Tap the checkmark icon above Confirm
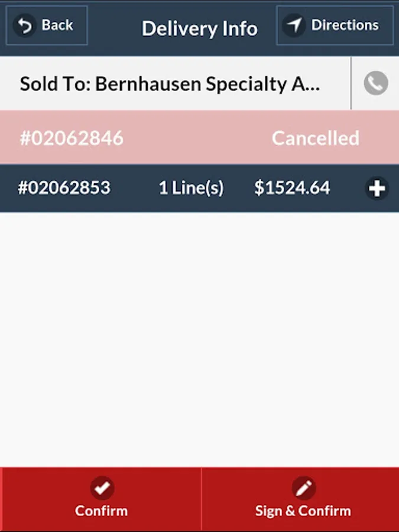The width and height of the screenshot is (399, 532). 102,488
